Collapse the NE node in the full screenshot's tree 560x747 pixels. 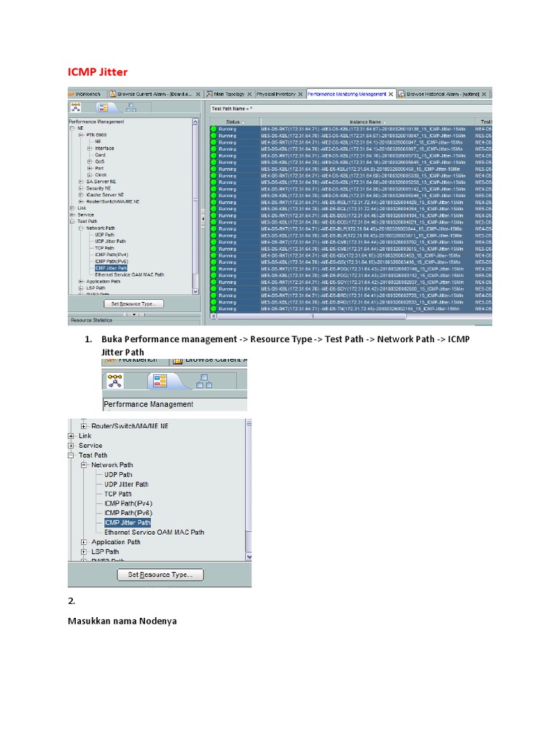click(72, 128)
